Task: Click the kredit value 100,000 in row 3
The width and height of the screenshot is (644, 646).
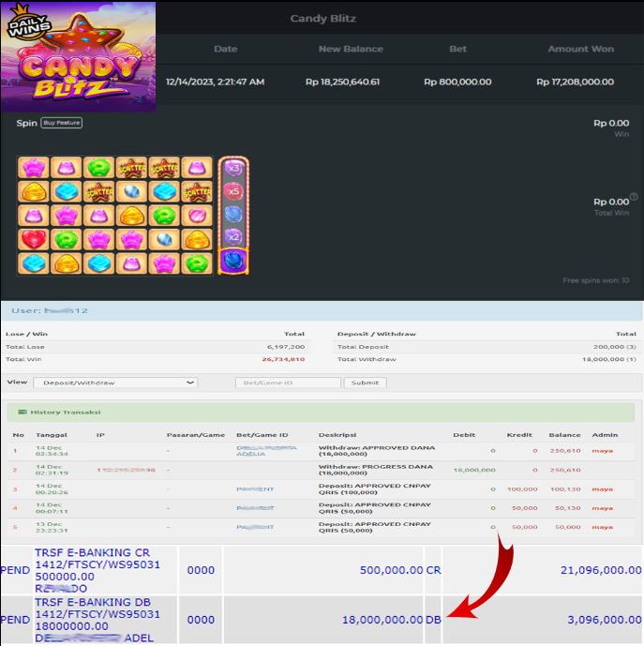Action: coord(522,489)
